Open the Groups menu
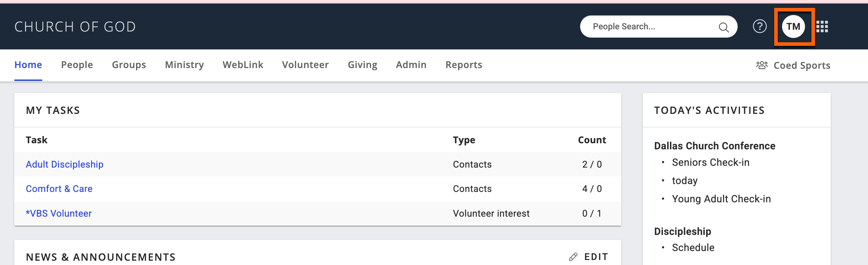This screenshot has height=265, width=868. [129, 65]
